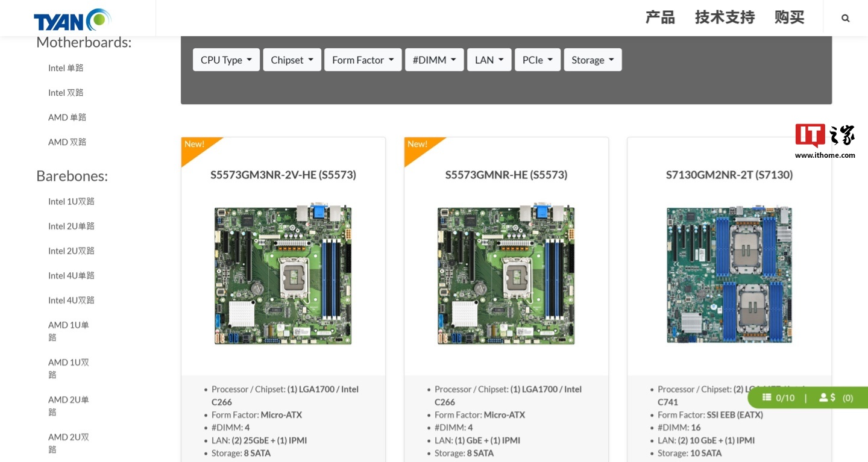Viewport: 868px width, 462px height.
Task: Select Barebones Intel 2U单路
Action: [71, 226]
